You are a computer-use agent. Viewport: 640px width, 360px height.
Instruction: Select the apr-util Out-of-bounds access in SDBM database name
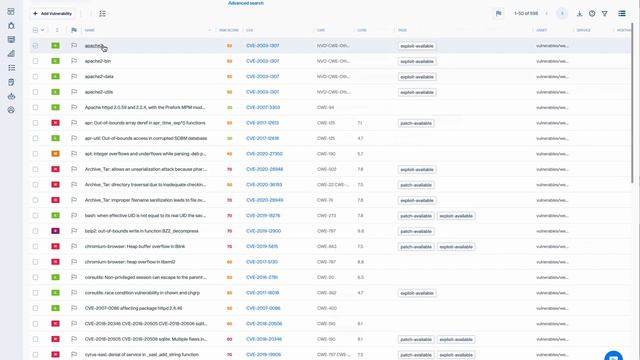[146, 138]
